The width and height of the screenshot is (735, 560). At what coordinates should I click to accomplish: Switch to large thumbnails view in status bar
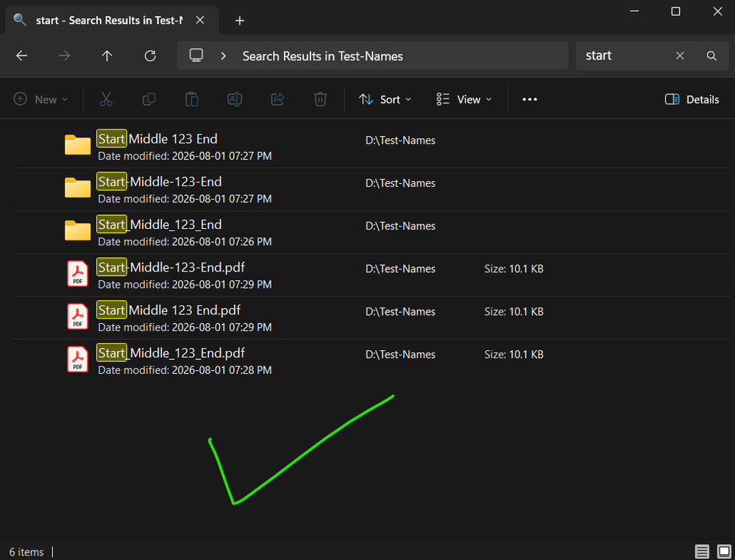724,552
